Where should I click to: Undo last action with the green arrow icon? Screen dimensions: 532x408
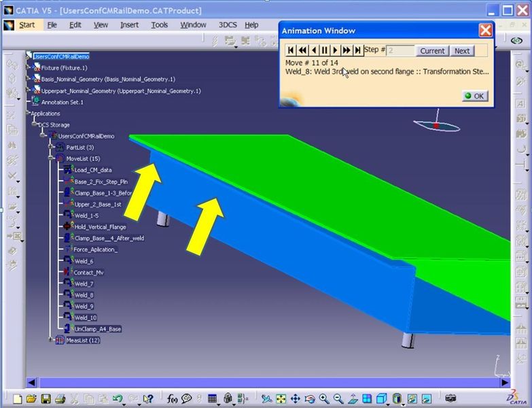coord(118,398)
